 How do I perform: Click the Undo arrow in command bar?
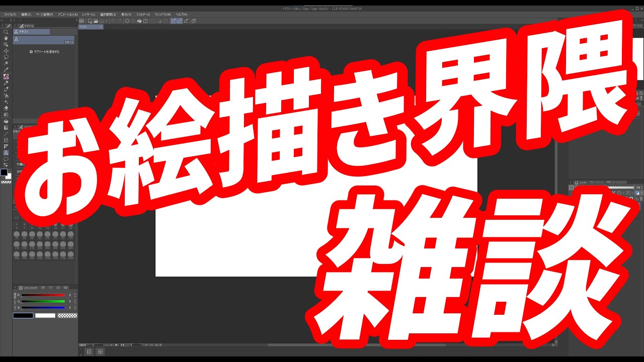click(113, 21)
